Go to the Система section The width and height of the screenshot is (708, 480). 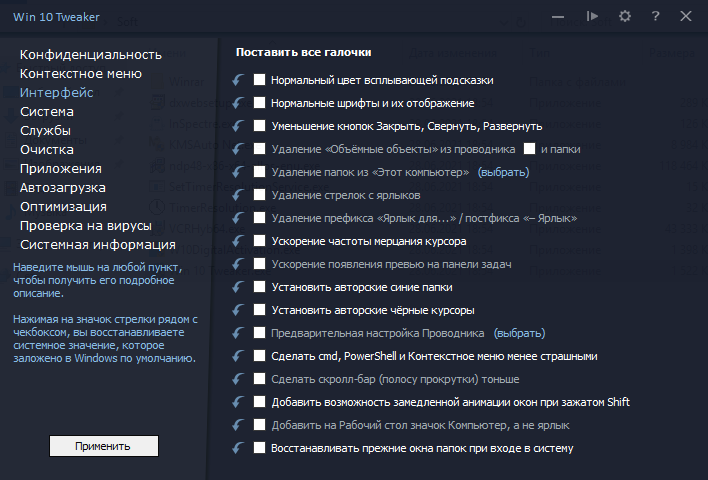point(47,112)
